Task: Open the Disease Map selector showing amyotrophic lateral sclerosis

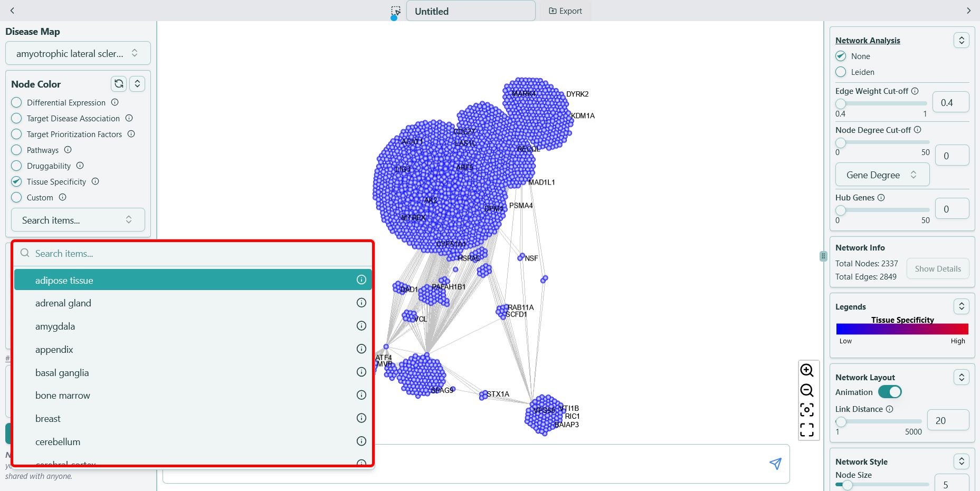Action: click(x=78, y=53)
